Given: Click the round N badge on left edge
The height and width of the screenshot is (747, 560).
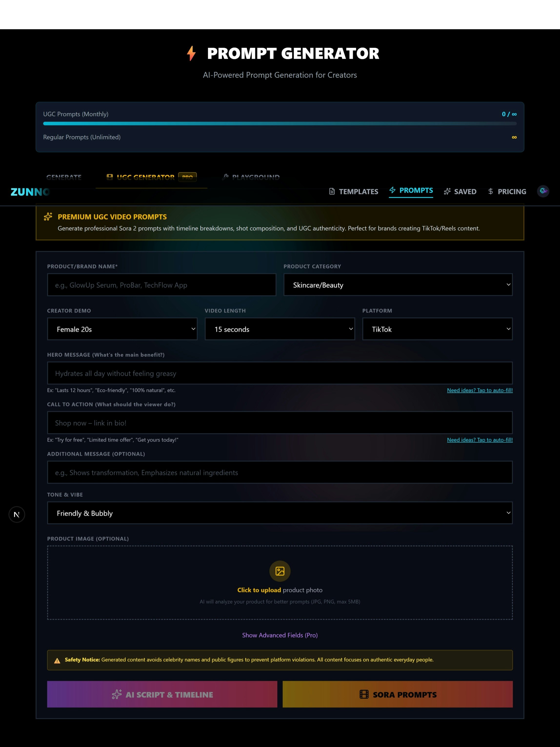Looking at the screenshot, I should pos(17,514).
